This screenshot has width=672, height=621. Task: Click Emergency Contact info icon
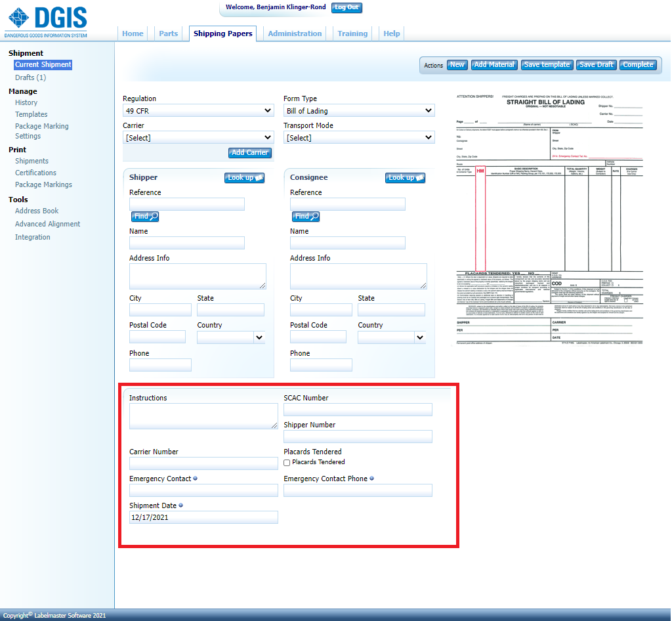(196, 479)
